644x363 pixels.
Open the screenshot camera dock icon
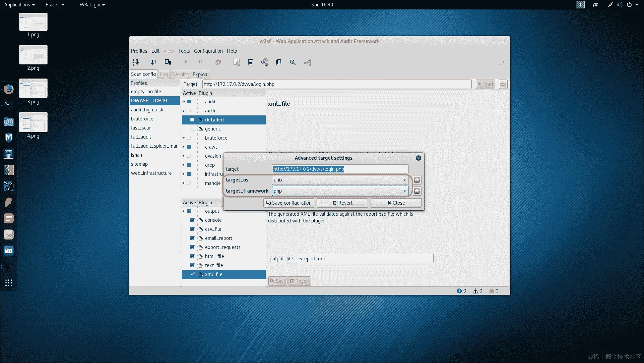[x=9, y=251]
